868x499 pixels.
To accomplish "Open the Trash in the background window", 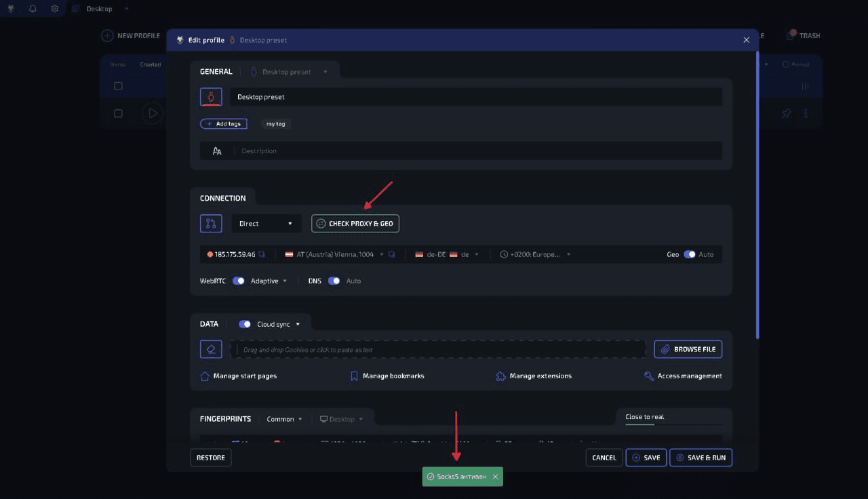I will [x=804, y=35].
